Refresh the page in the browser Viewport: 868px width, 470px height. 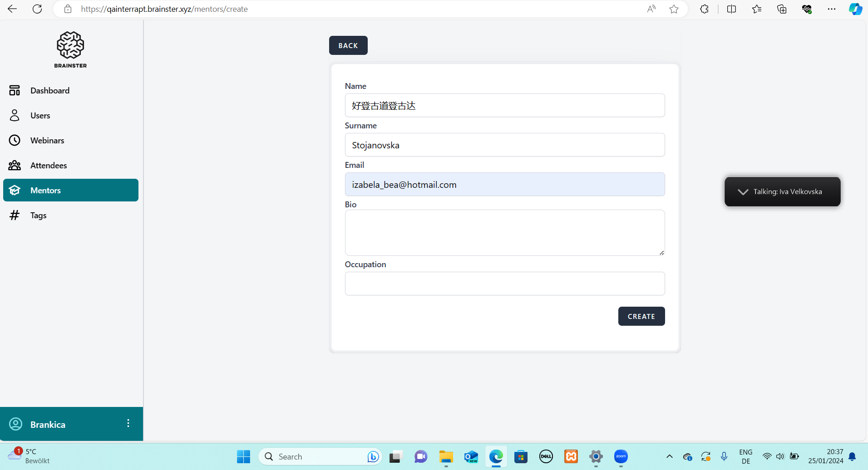coord(37,9)
